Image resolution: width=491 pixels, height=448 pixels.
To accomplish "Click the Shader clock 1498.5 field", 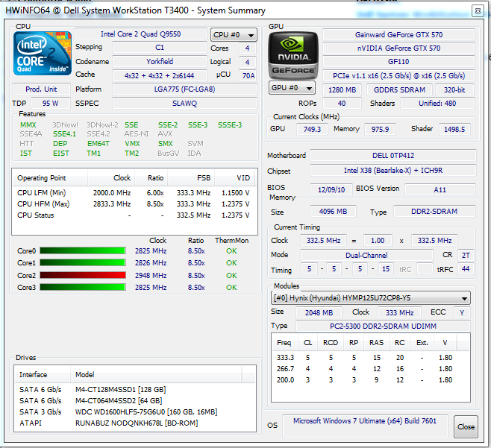I will point(454,129).
